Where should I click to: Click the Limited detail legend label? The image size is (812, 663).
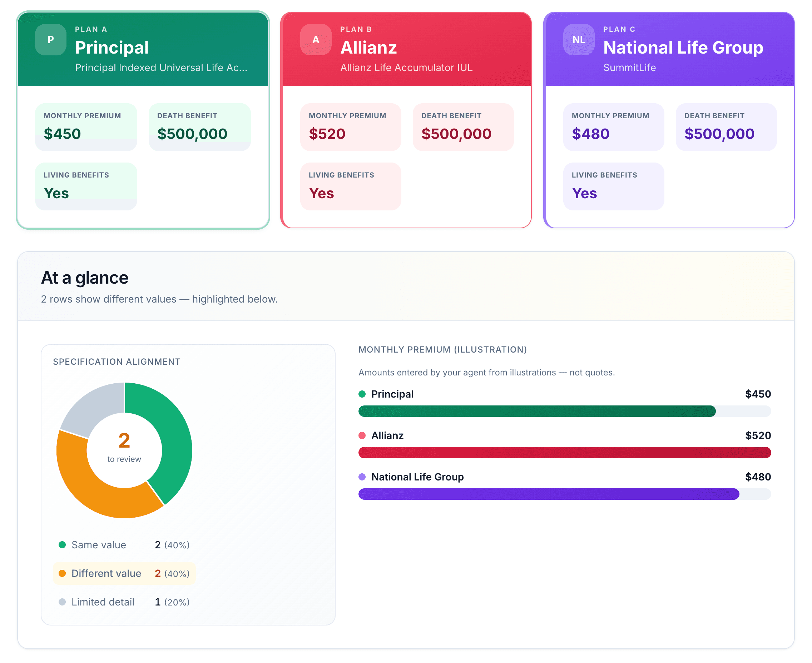coord(103,602)
